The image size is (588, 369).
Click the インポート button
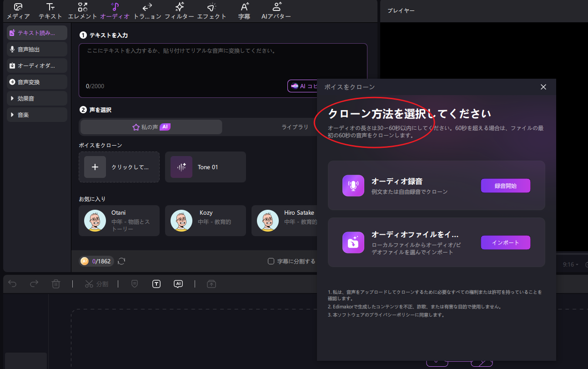[506, 243]
